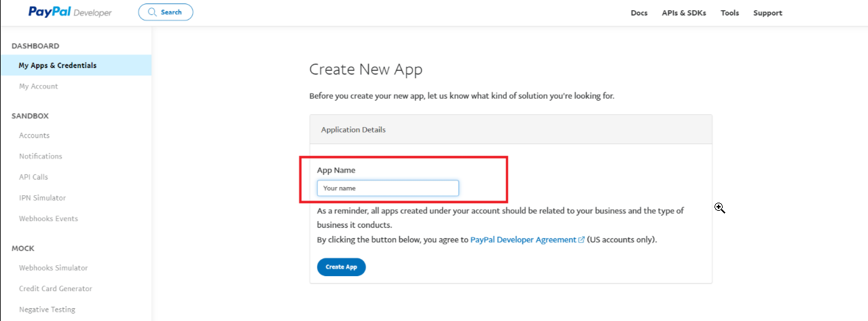The image size is (868, 321).
Task: Click the PayPal Developer logo
Action: tap(70, 12)
